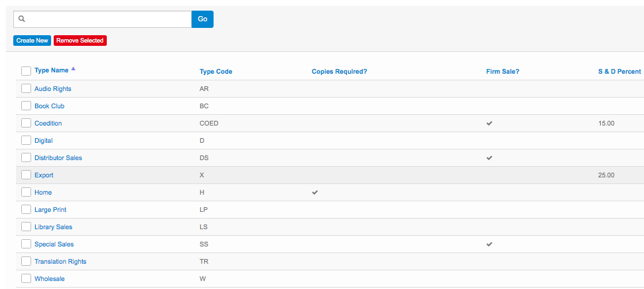
Task: Check the Audio Rights row checkbox
Action: [x=26, y=88]
